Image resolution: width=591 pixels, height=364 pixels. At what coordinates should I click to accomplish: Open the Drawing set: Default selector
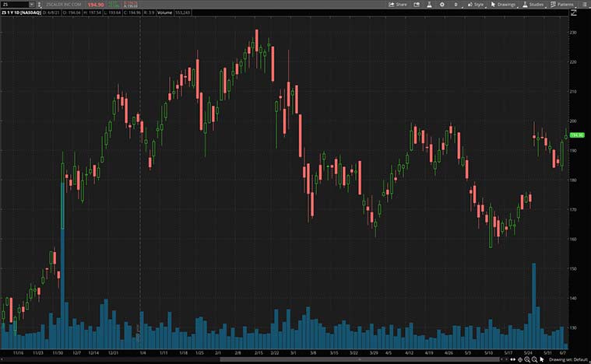(568, 360)
